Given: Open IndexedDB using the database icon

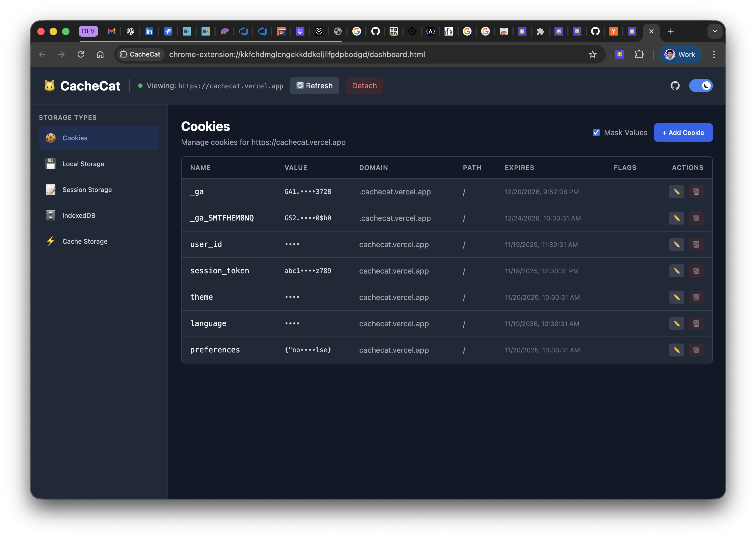Looking at the screenshot, I should tap(50, 215).
